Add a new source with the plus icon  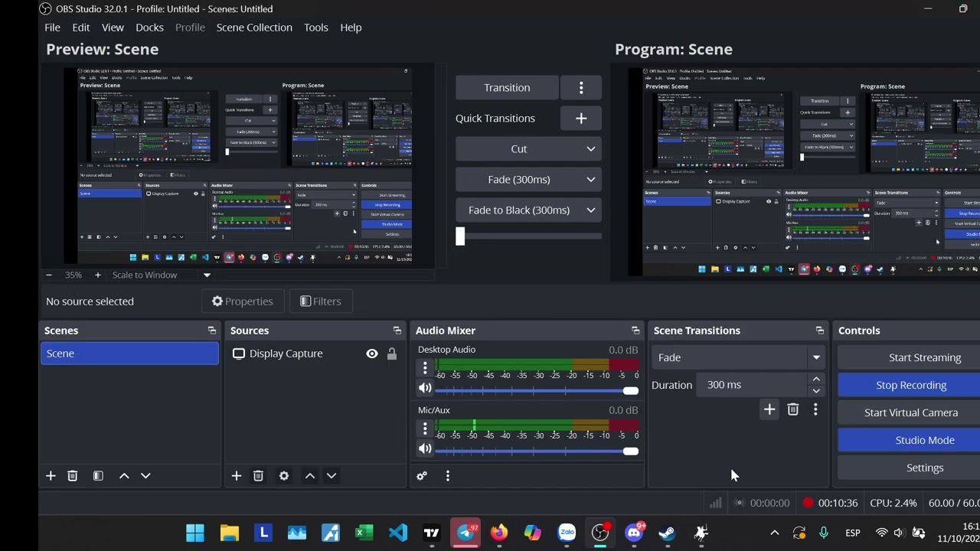[x=237, y=476]
